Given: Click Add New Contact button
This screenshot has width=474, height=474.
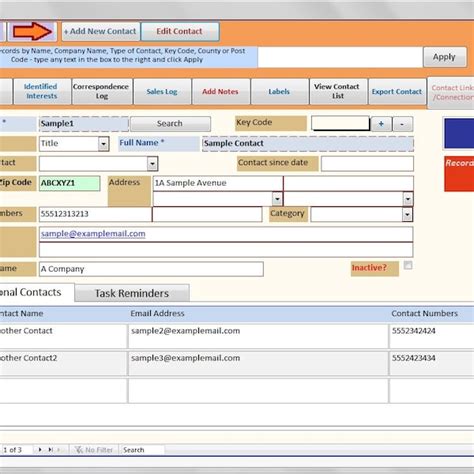Looking at the screenshot, I should 100,31.
